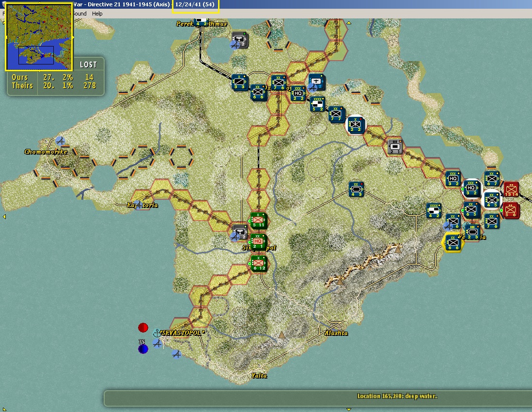Click the Ours losses row
This screenshot has width=532, height=412.
click(x=53, y=78)
